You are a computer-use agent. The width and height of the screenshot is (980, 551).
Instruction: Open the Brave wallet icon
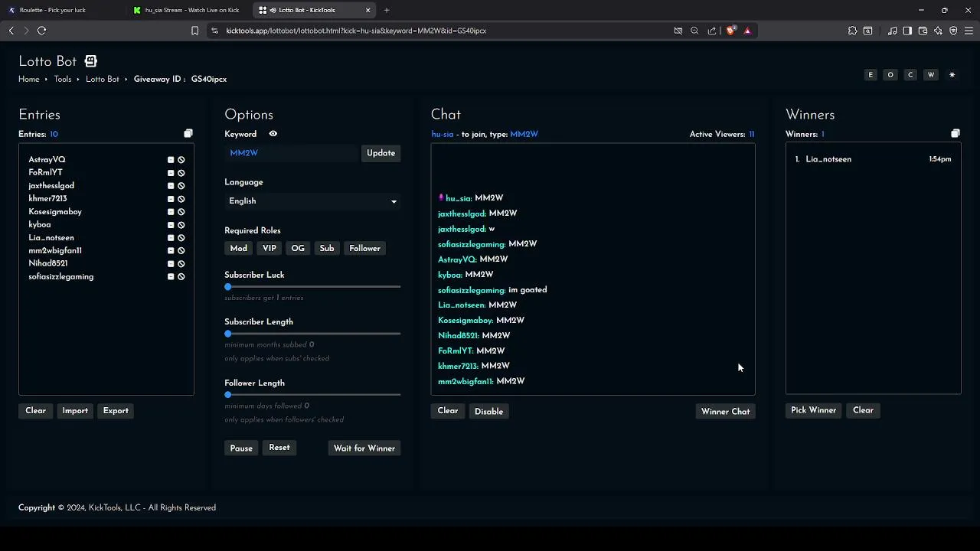(923, 31)
